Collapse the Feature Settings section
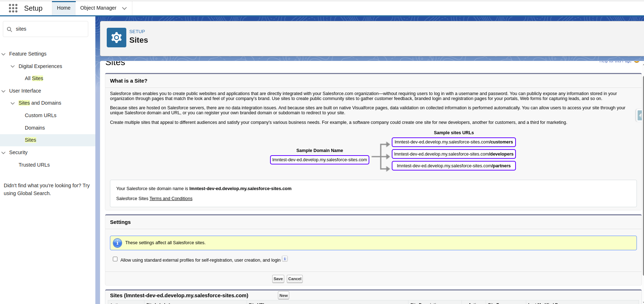Viewport: 644px width, 304px height. [4, 54]
